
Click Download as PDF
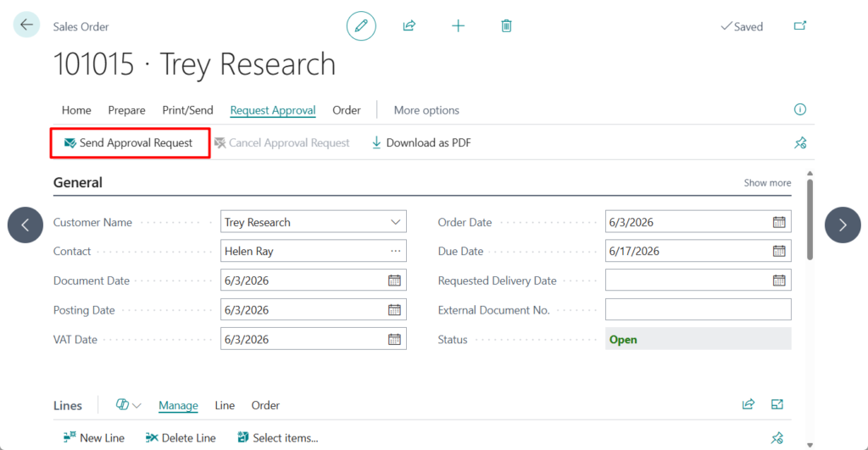tap(421, 143)
